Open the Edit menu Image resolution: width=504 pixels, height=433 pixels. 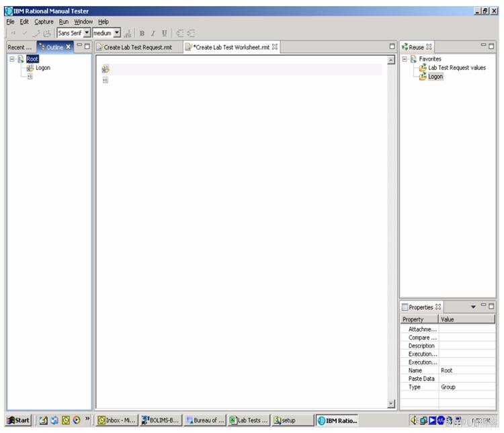pos(24,22)
